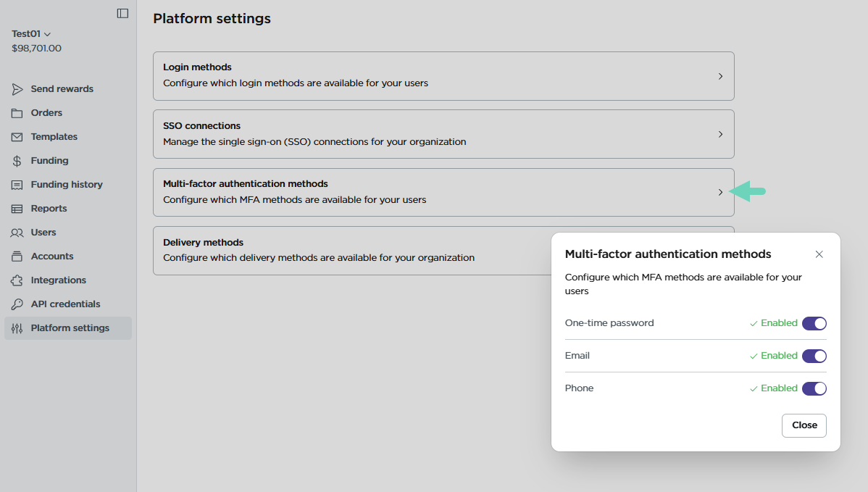Click the Multi-factor authentication methods dialog title
868x492 pixels.
pos(667,254)
